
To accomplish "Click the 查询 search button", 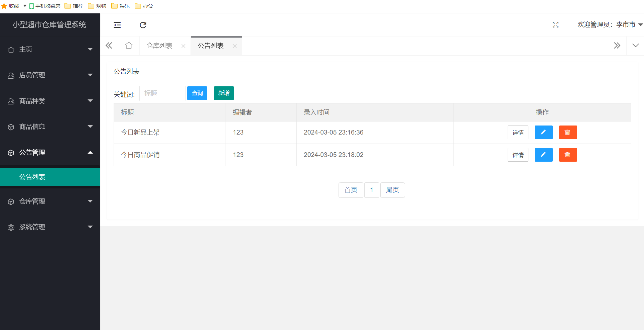I will 197,93.
